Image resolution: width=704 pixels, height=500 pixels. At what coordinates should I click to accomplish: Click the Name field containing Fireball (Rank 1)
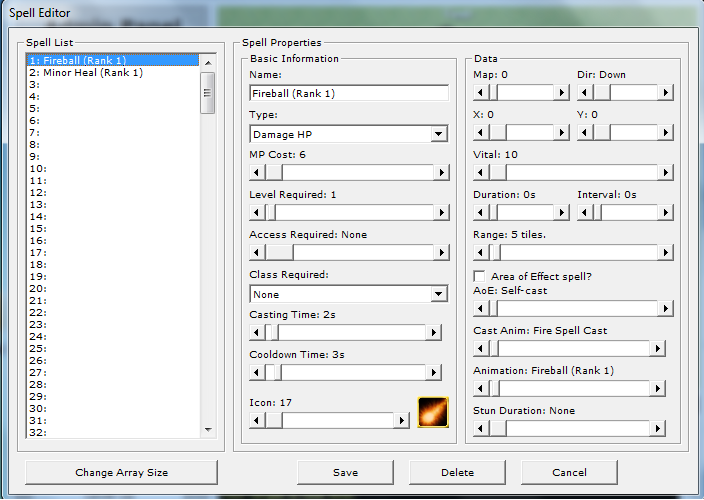click(348, 93)
